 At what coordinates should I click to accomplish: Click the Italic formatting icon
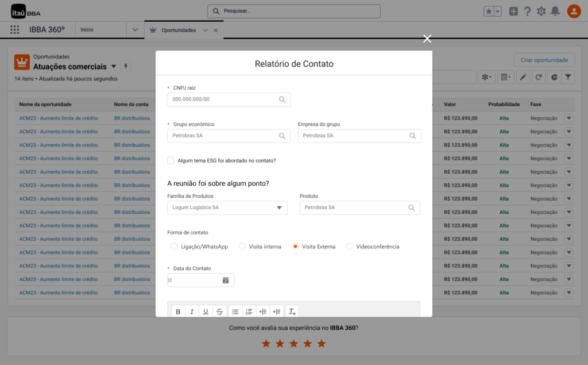(x=192, y=312)
